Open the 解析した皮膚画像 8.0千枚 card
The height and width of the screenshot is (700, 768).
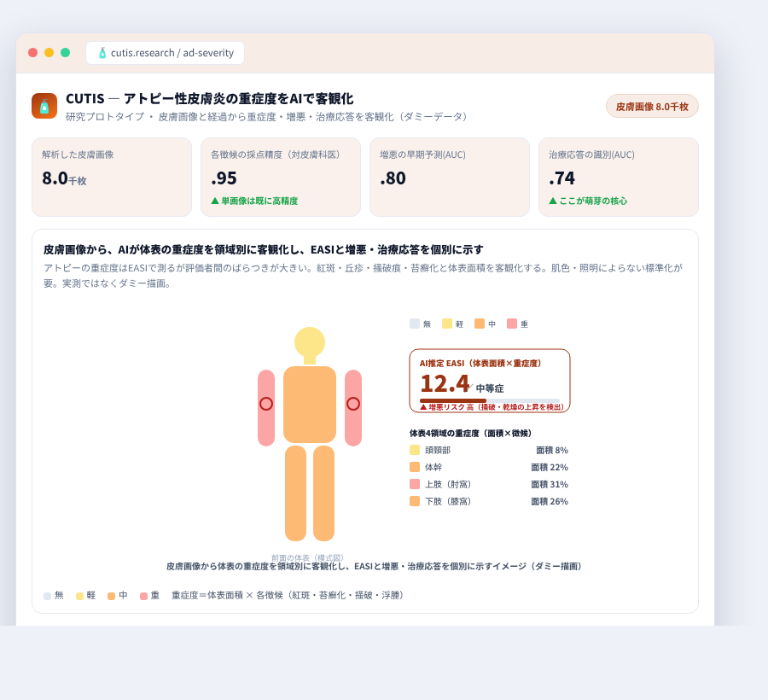(x=112, y=177)
